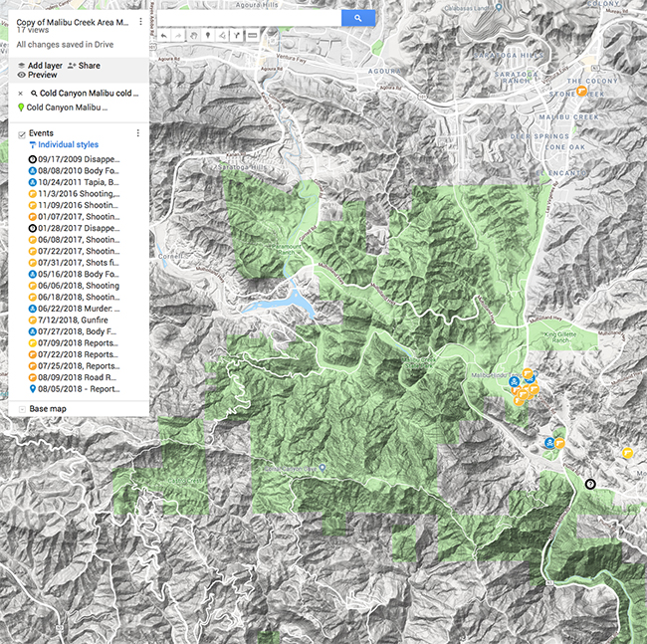Uncheck the Events layer checkbox
647x644 pixels.
point(22,133)
